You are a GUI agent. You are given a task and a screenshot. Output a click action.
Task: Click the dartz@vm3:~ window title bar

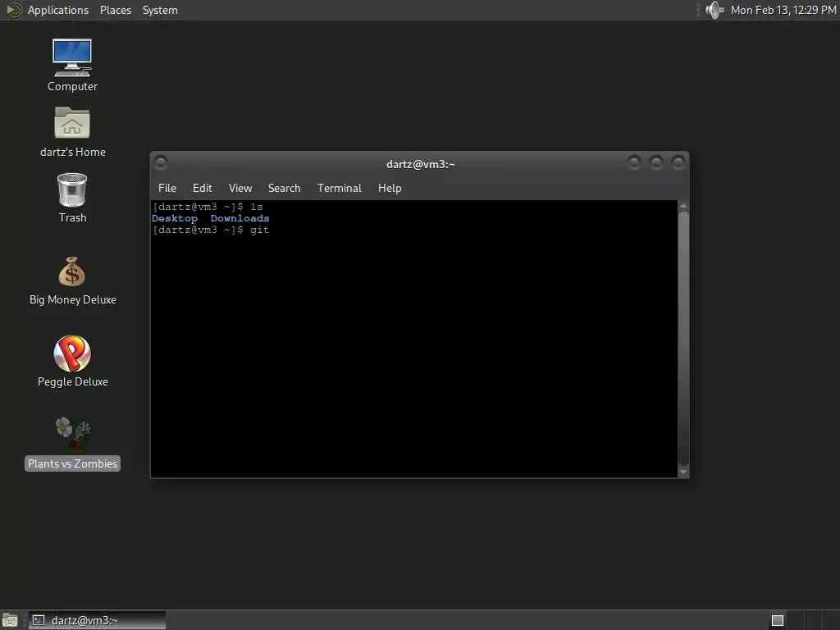(x=420, y=164)
